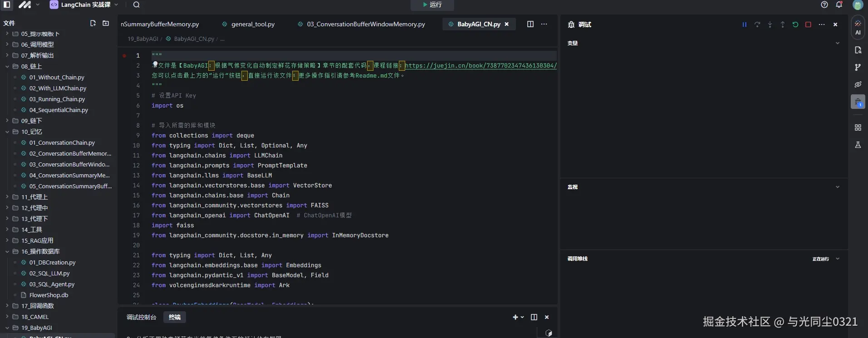This screenshot has width=868, height=338.
Task: Switch to the 调试控制台 tab
Action: (x=141, y=317)
